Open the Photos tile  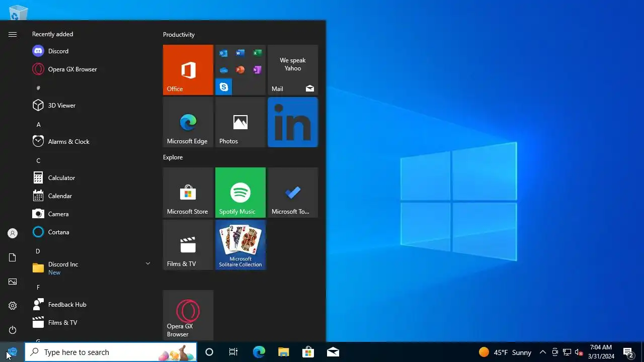(x=240, y=122)
